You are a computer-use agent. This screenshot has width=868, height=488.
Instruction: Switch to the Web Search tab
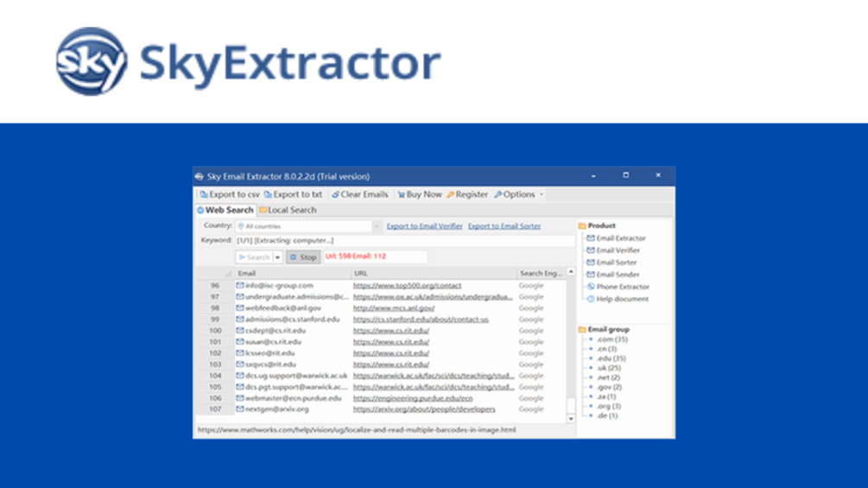(225, 210)
